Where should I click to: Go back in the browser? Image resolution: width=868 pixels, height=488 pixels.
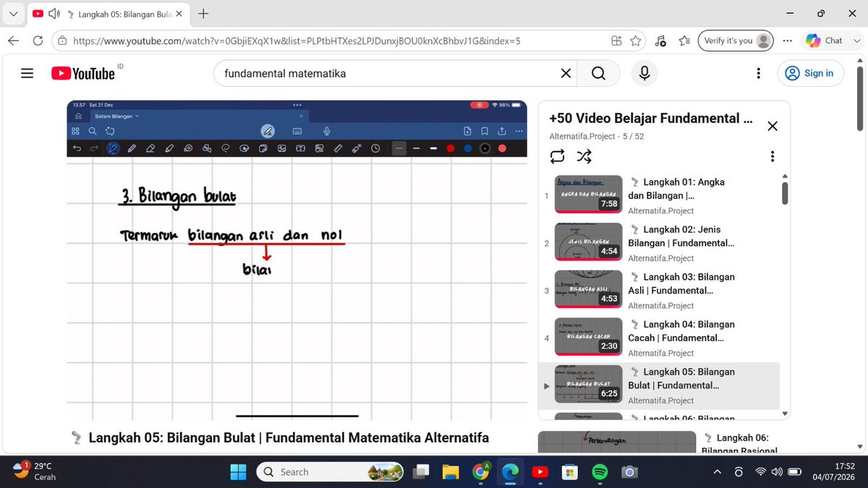click(14, 40)
